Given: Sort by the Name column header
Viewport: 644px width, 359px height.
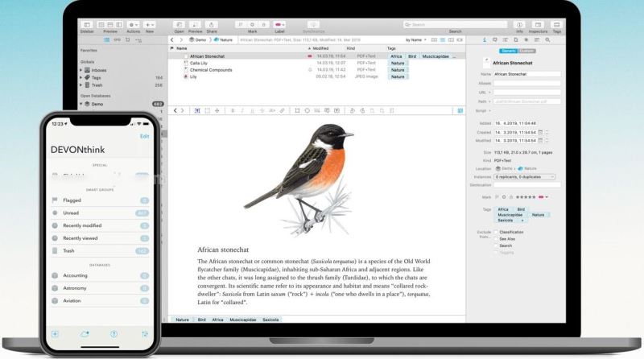Looking at the screenshot, I should [182, 48].
